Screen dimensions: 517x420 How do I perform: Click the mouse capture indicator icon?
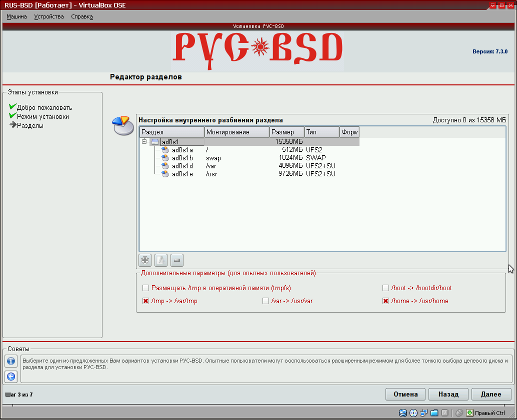(x=459, y=413)
